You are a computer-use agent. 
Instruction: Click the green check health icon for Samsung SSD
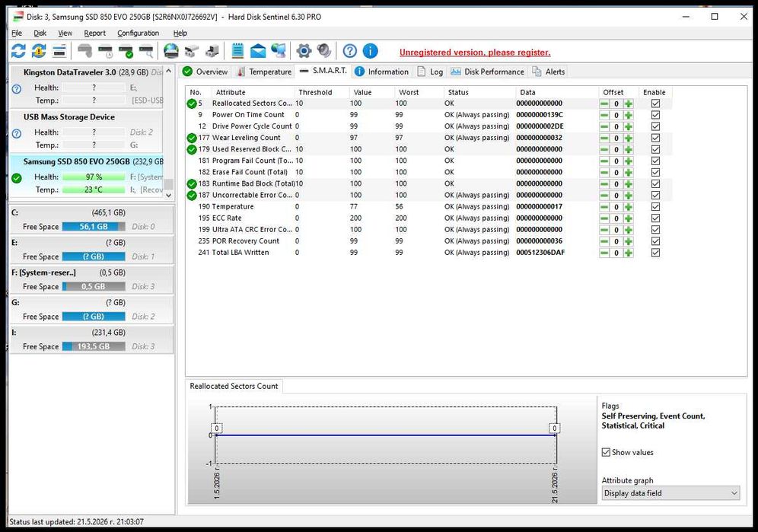point(17,178)
